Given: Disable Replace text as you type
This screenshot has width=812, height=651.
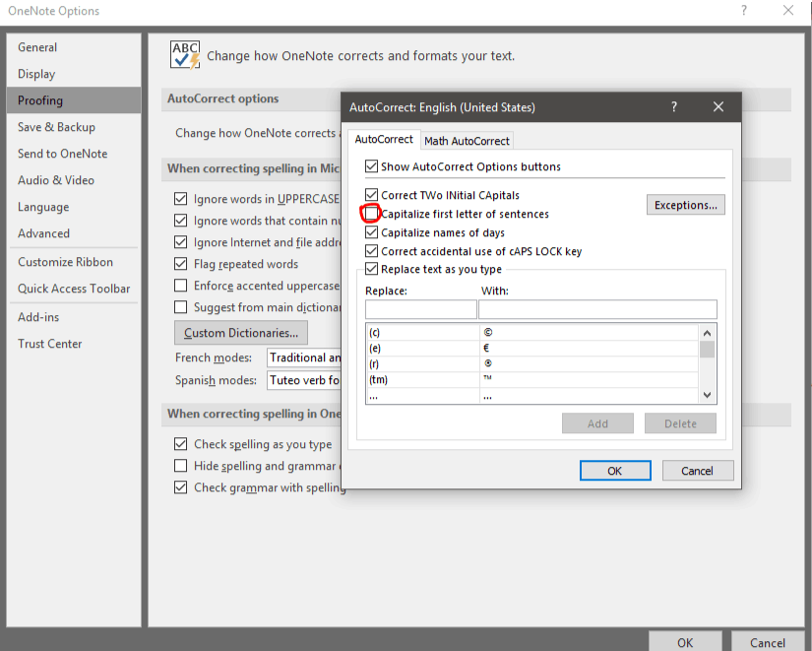Looking at the screenshot, I should [x=371, y=268].
